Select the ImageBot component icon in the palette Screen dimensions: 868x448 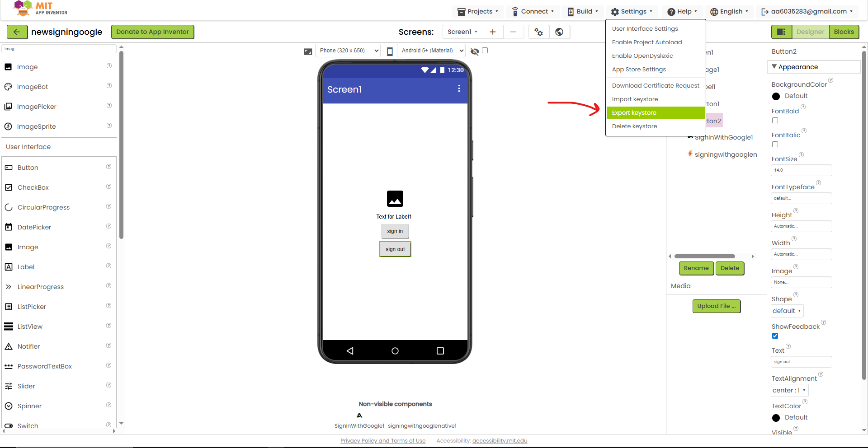8,87
